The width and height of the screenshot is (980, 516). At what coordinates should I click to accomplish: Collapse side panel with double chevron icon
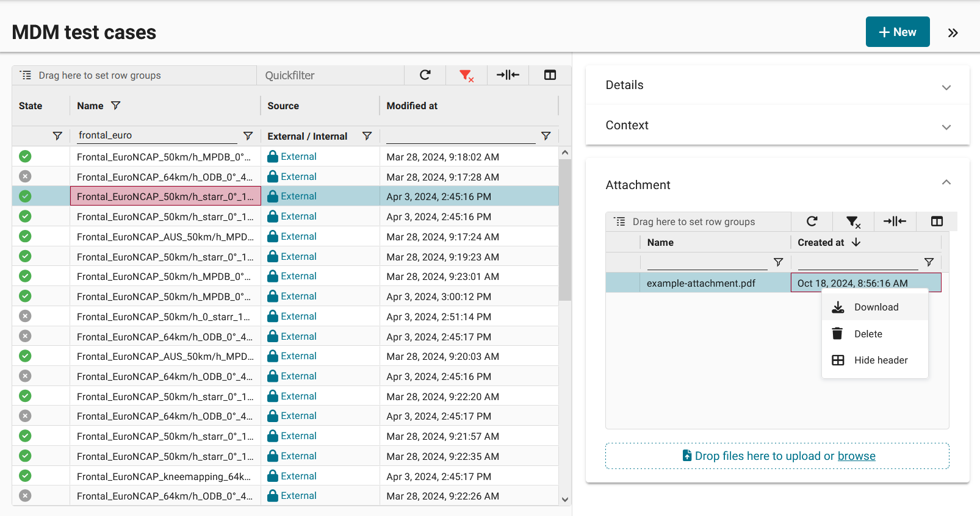pyautogui.click(x=953, y=33)
